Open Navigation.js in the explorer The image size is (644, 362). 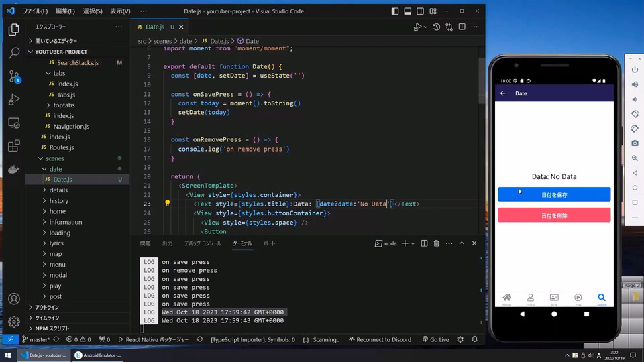[71, 126]
